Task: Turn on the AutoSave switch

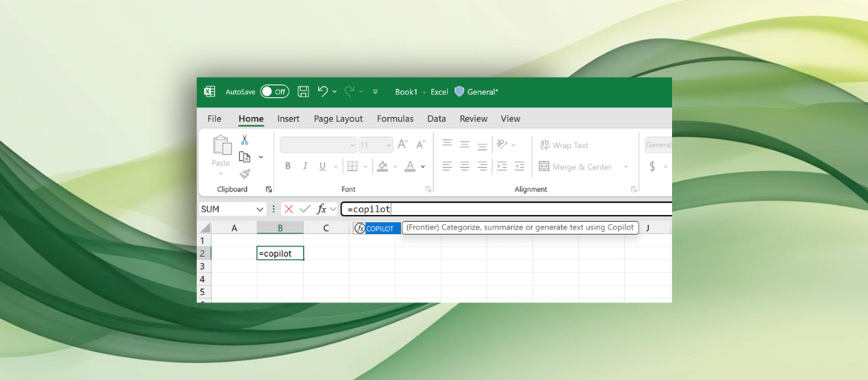Action: [x=274, y=91]
